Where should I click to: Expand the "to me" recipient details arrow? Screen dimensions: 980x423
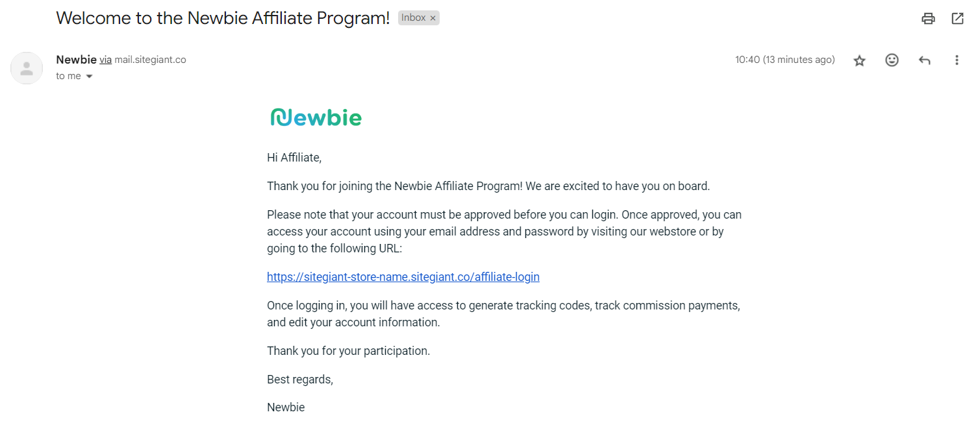coord(90,77)
